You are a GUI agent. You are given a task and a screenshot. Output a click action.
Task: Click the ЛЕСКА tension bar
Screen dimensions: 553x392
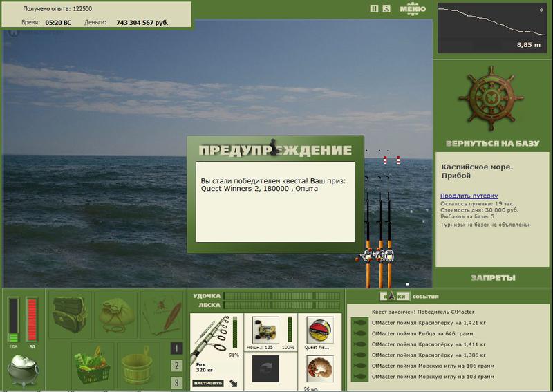tap(282, 305)
